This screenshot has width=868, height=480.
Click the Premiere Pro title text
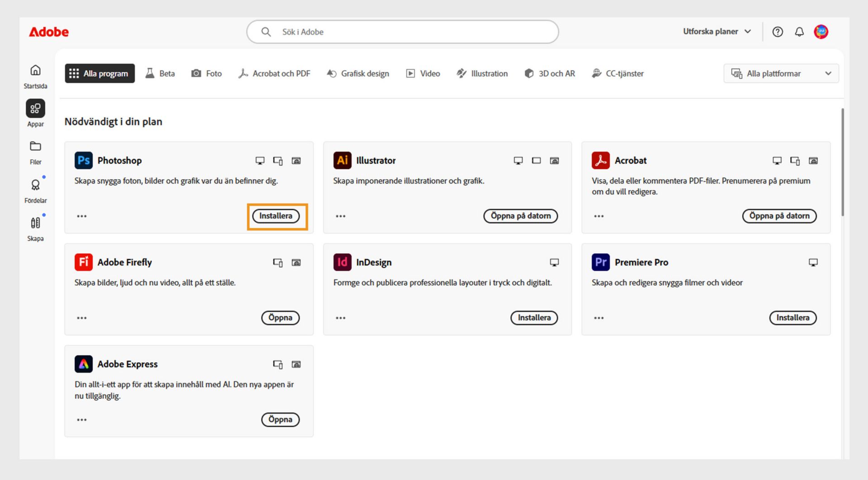[642, 262]
